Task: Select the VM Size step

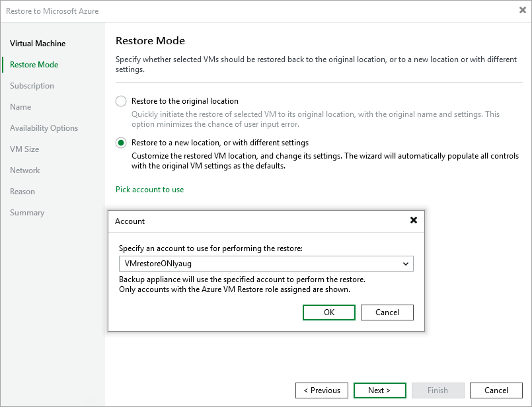Action: click(26, 149)
